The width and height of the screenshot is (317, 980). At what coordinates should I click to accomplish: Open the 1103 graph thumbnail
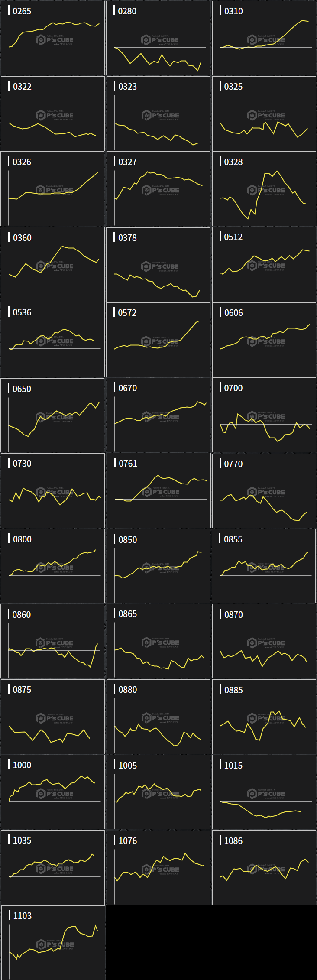point(53,943)
